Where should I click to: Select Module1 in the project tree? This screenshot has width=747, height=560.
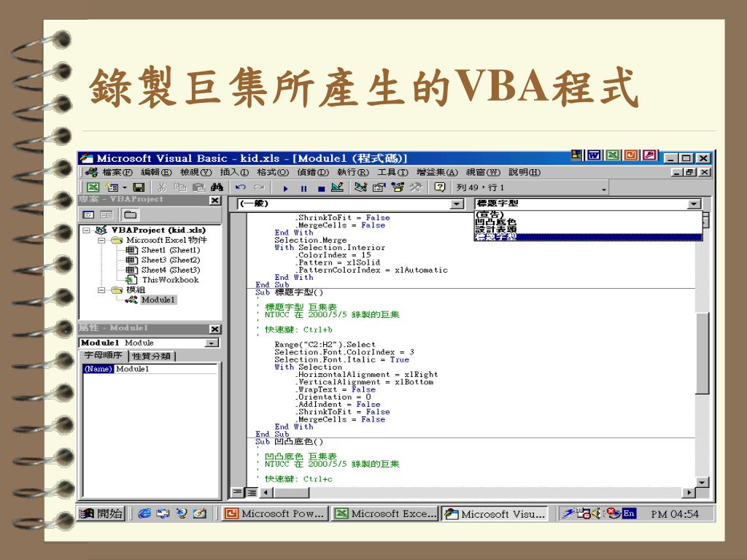pyautogui.click(x=158, y=300)
